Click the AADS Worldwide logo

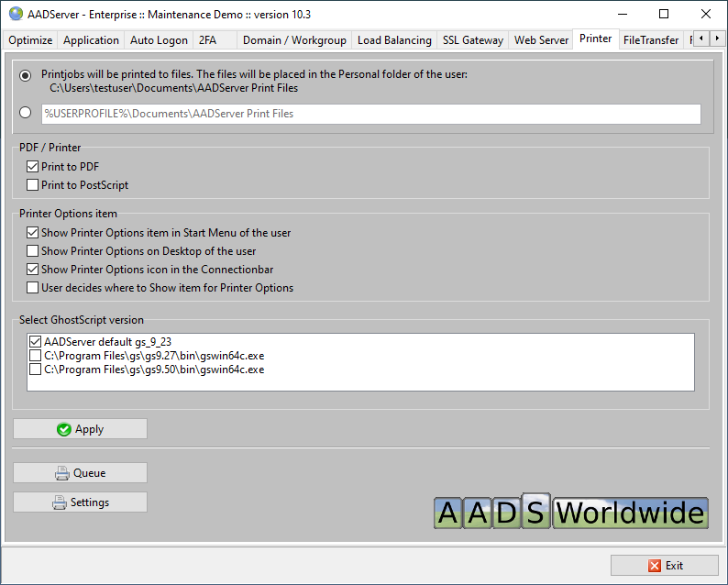[570, 512]
